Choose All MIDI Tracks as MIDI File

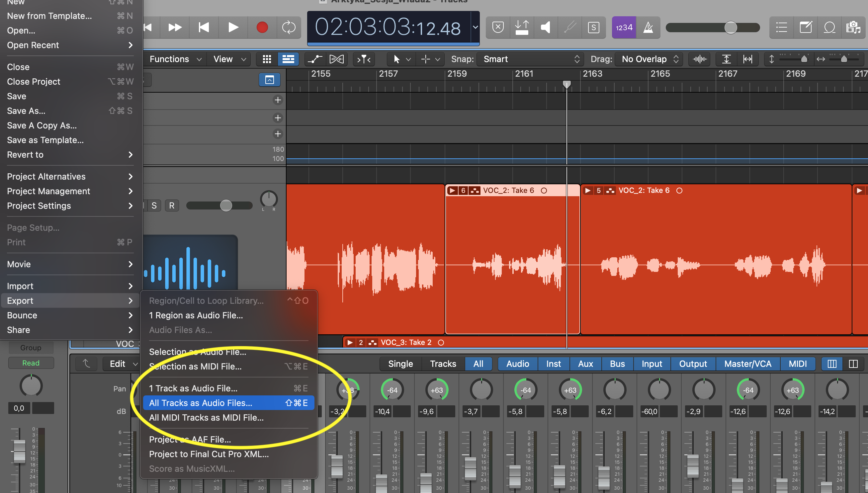coord(228,418)
